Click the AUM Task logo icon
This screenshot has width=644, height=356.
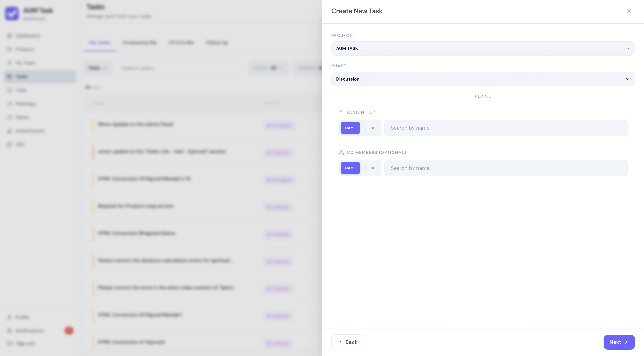tap(12, 14)
